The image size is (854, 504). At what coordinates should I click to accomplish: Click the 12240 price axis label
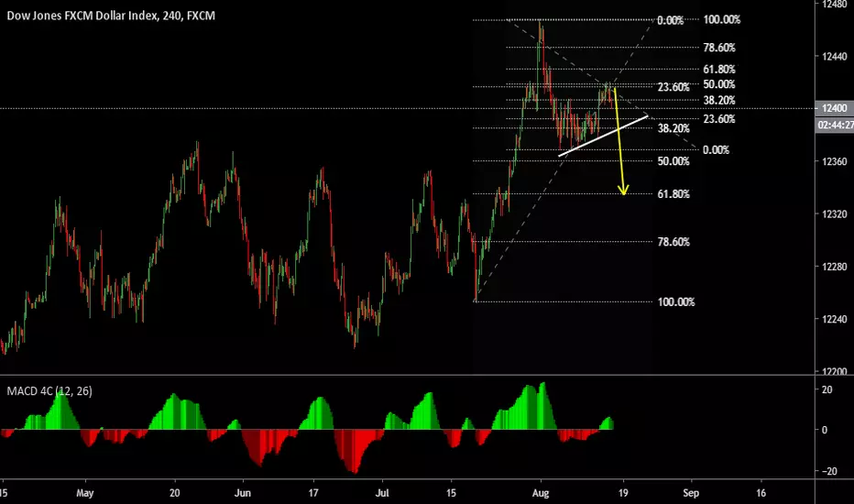(835, 319)
